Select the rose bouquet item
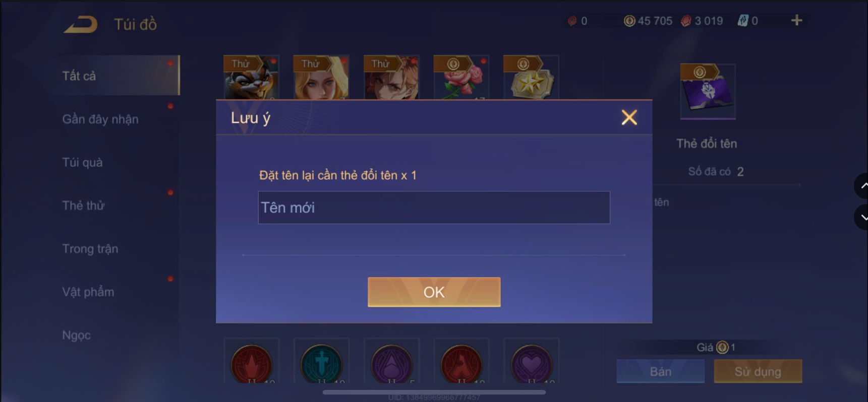 click(x=461, y=78)
